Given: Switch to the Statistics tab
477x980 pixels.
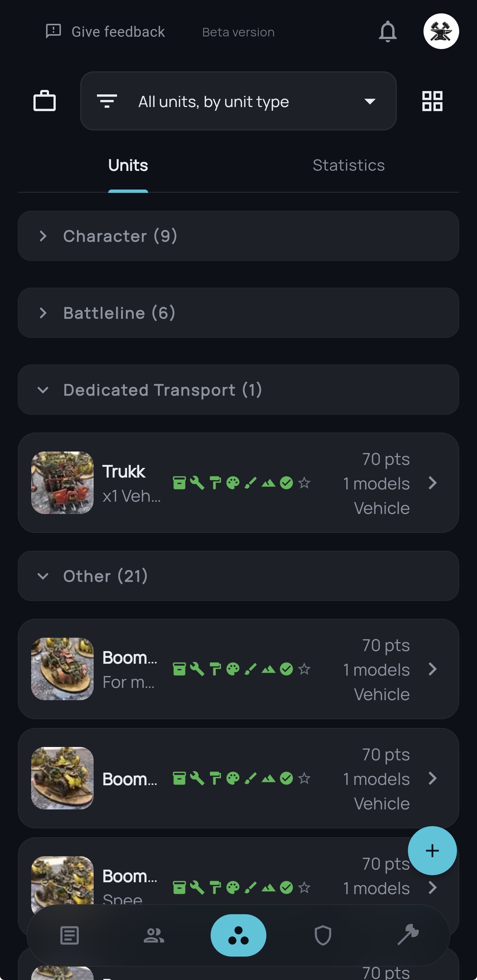Looking at the screenshot, I should click(348, 165).
